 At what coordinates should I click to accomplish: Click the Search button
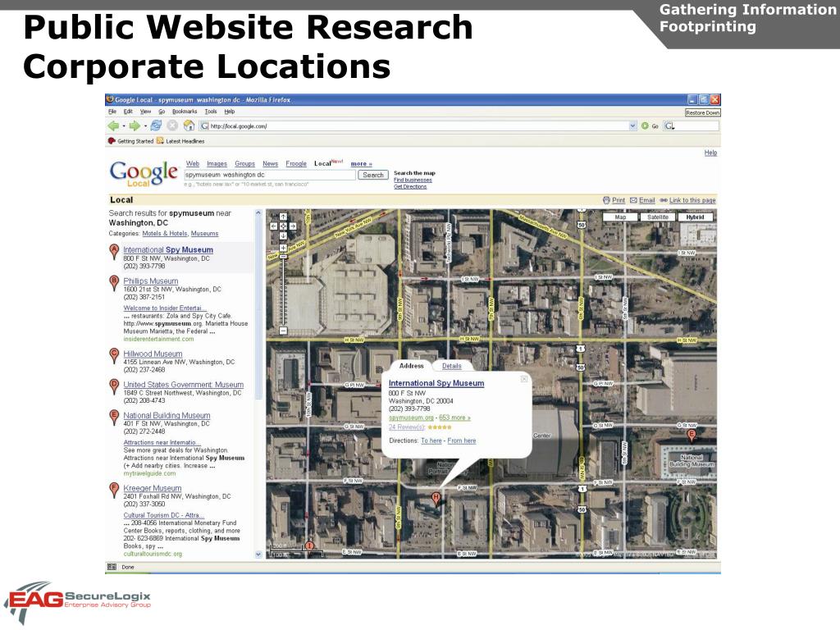(x=373, y=176)
